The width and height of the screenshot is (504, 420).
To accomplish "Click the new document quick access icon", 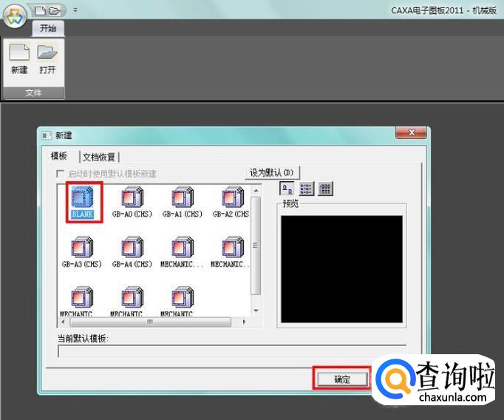I will click(x=40, y=11).
